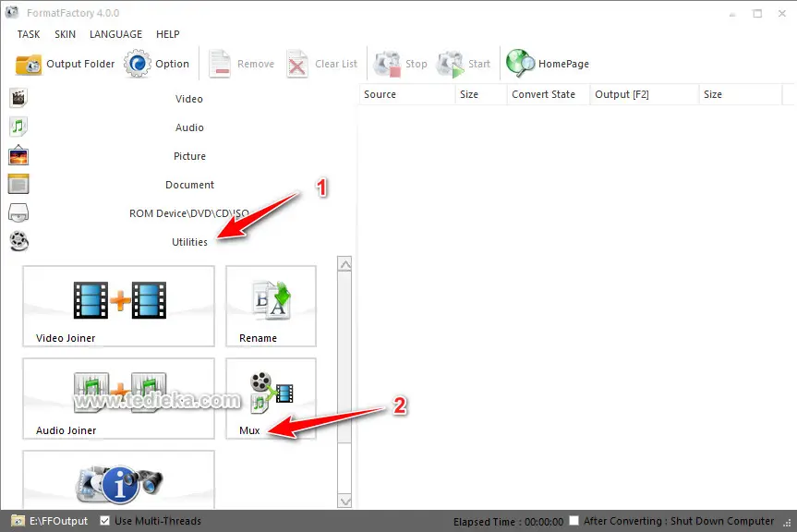Click the Clear List red X icon
This screenshot has width=797, height=532.
pos(296,64)
